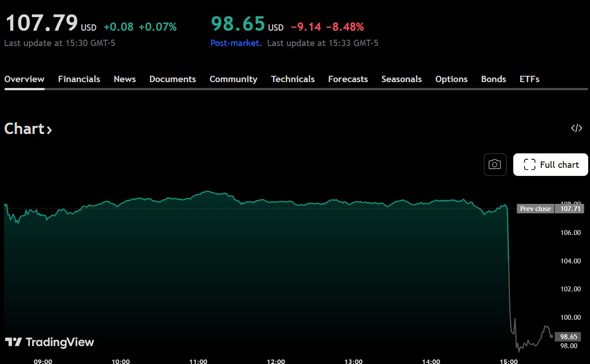590x364 pixels.
Task: Open the embed code icon
Action: (x=576, y=128)
